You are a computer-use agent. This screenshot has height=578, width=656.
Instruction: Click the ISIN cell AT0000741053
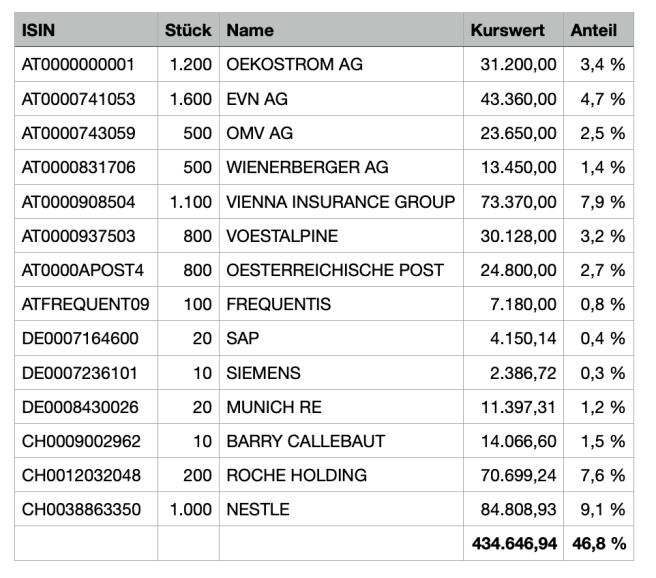(79, 99)
